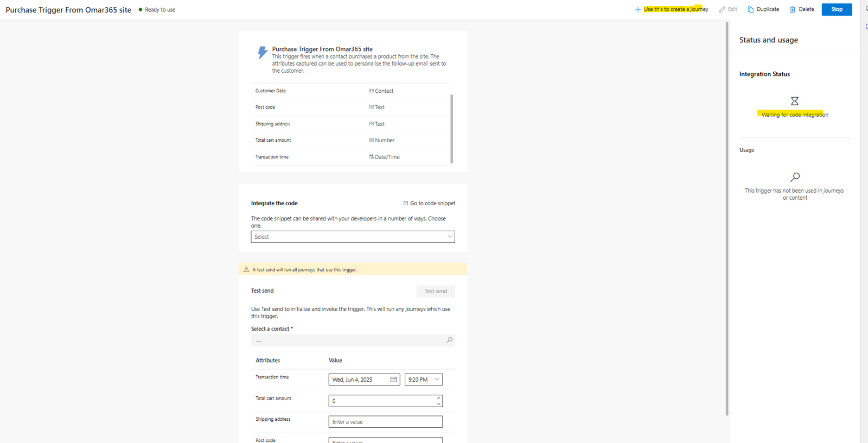Click the hourglass integration status icon

point(795,101)
